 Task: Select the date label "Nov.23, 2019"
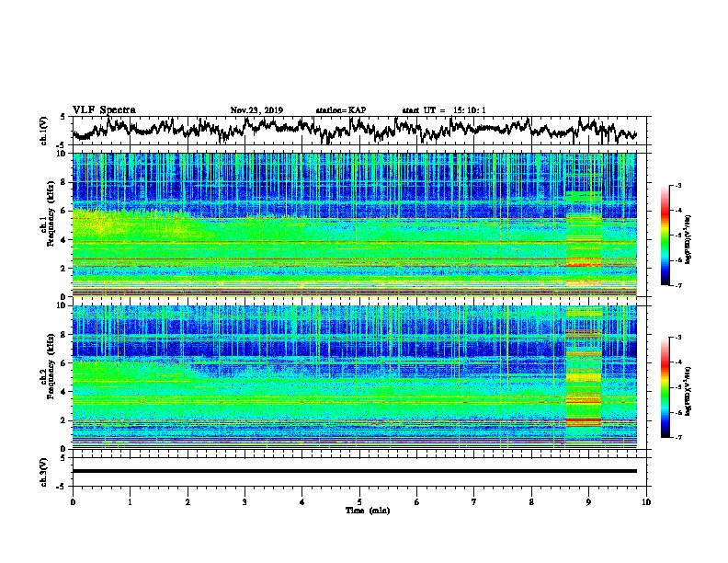(256, 110)
